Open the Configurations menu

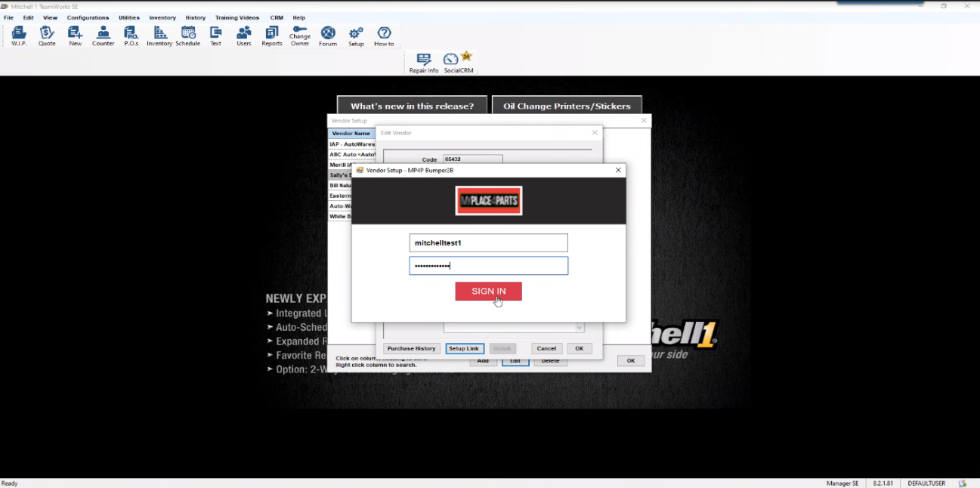pos(88,17)
